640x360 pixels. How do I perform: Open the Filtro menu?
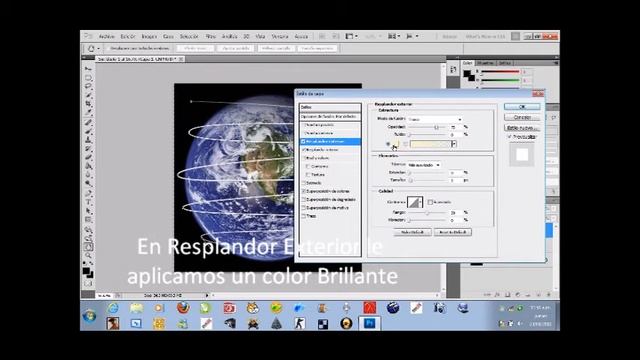pos(211,36)
